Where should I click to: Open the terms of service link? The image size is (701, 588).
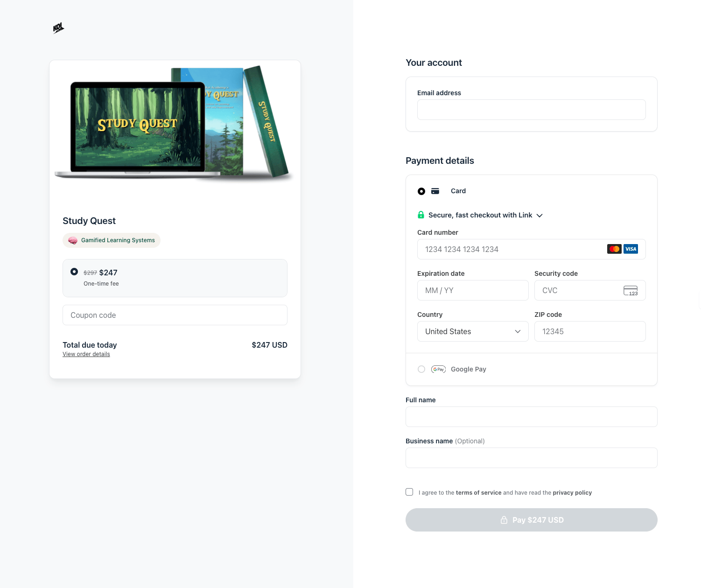(x=478, y=493)
